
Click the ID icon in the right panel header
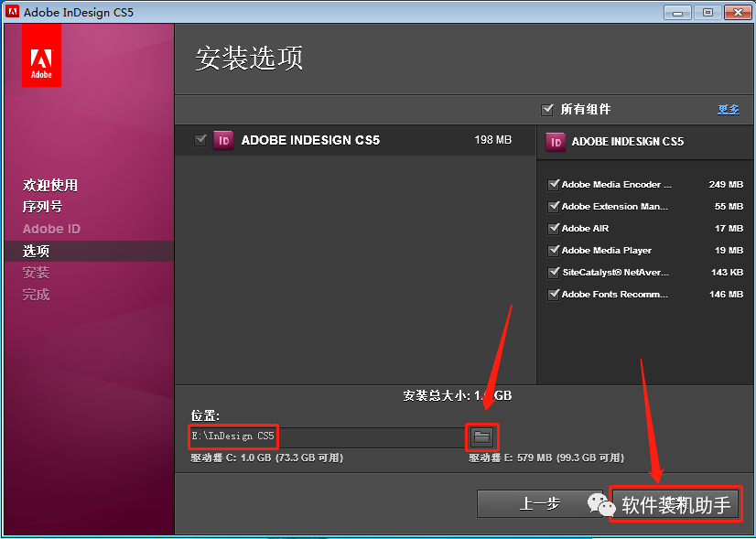pos(555,142)
